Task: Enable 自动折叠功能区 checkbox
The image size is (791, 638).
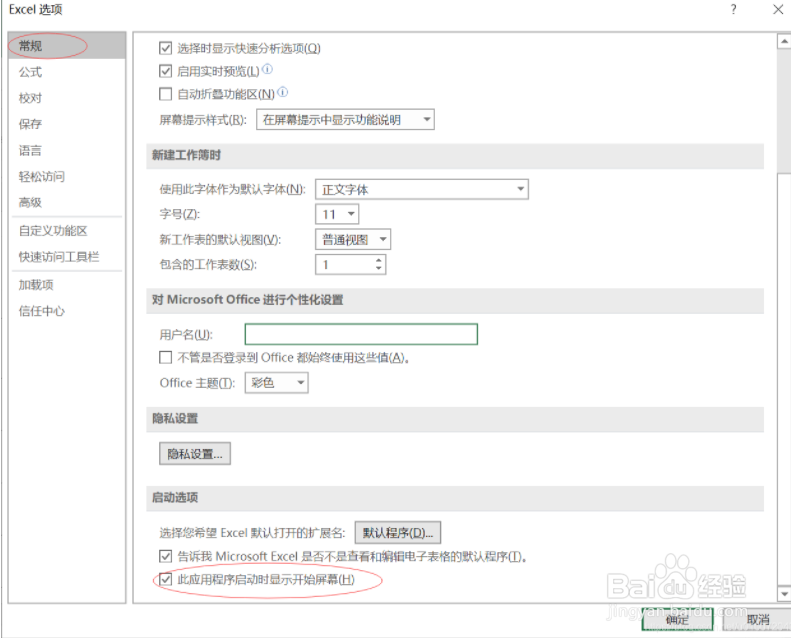Action: click(165, 94)
